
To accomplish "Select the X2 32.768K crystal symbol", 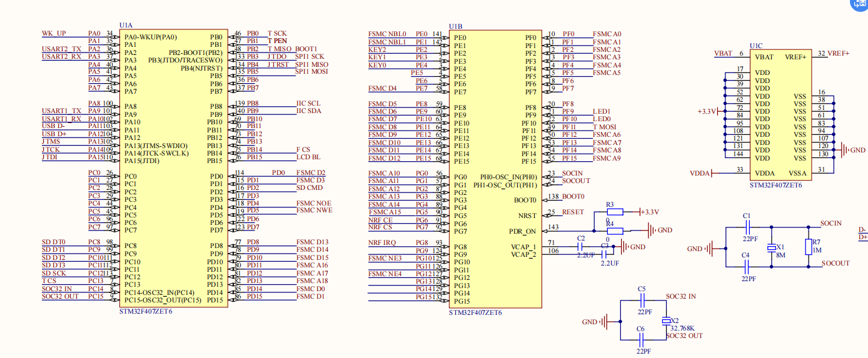I will coord(667,321).
